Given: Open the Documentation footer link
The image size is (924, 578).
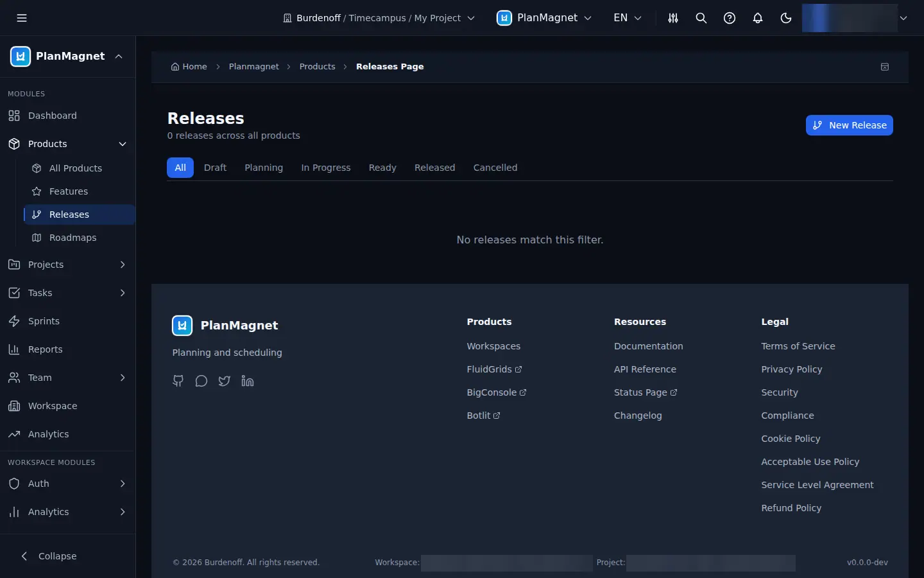Looking at the screenshot, I should [649, 346].
